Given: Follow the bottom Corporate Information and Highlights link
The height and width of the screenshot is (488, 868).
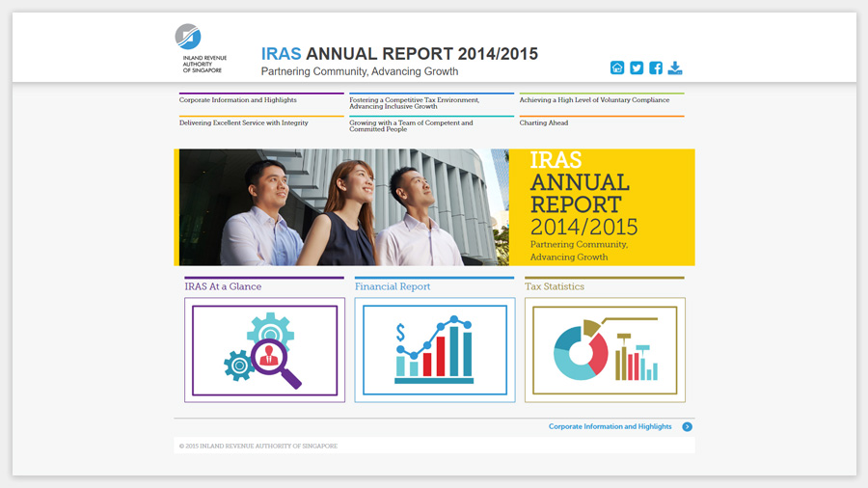Looking at the screenshot, I should 610,426.
